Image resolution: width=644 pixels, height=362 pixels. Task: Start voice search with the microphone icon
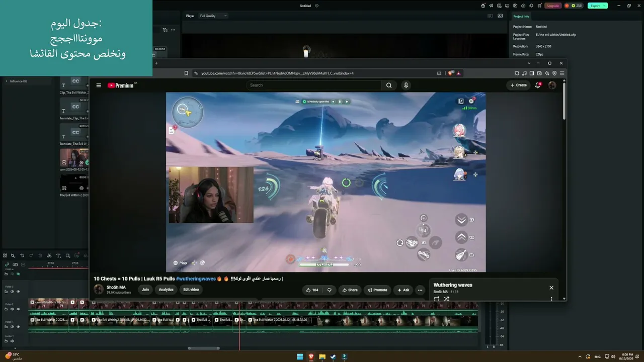point(406,85)
